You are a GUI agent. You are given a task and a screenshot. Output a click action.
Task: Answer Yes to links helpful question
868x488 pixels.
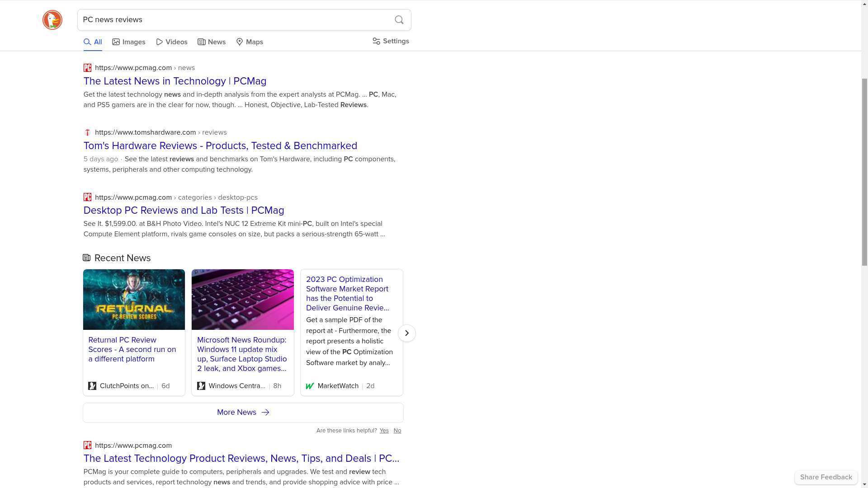pos(384,431)
